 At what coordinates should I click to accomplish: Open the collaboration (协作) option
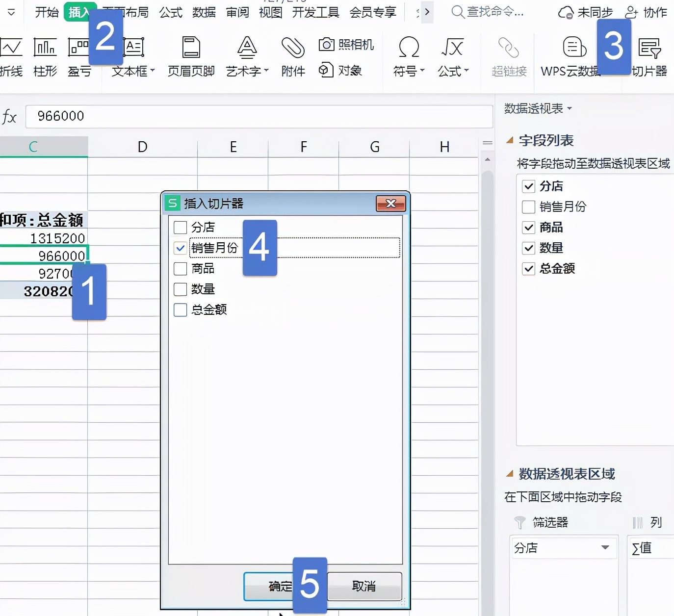pos(646,12)
